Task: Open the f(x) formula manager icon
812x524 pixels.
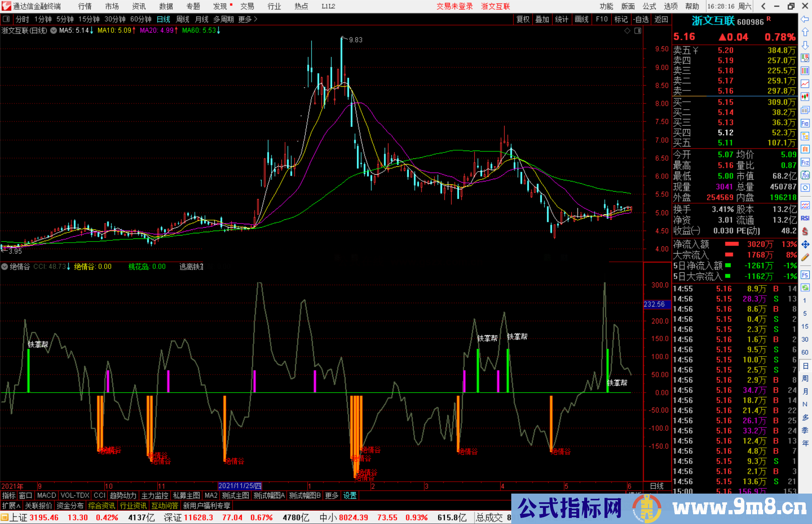Action: pos(805,175)
